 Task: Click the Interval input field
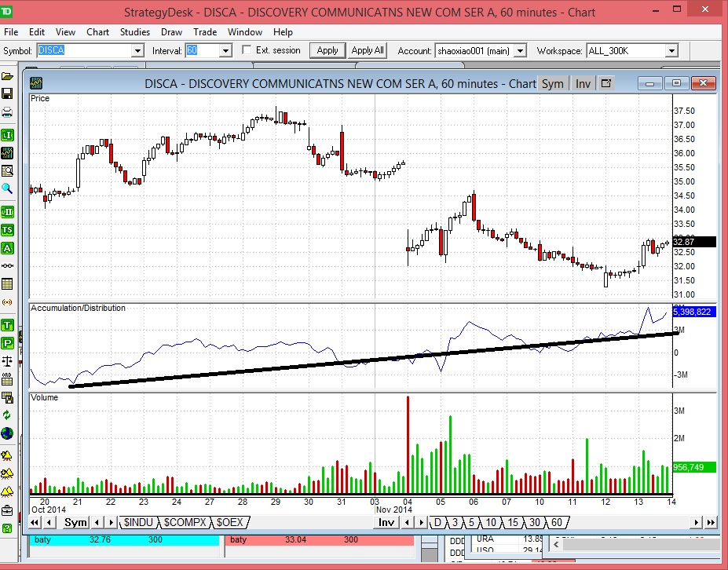pyautogui.click(x=203, y=50)
